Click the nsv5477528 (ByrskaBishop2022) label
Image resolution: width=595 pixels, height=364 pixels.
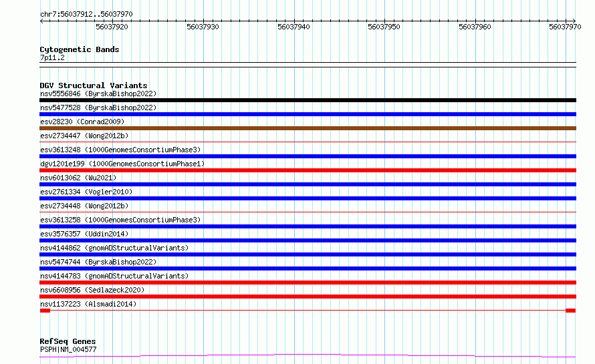[x=98, y=108]
